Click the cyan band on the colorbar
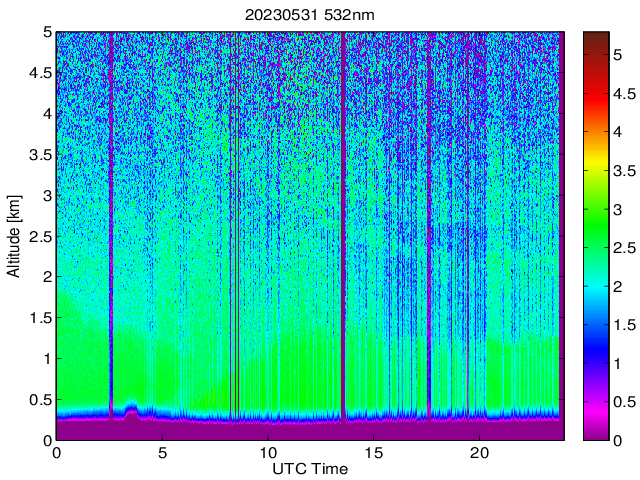This screenshot has height=480, width=640. 596,290
